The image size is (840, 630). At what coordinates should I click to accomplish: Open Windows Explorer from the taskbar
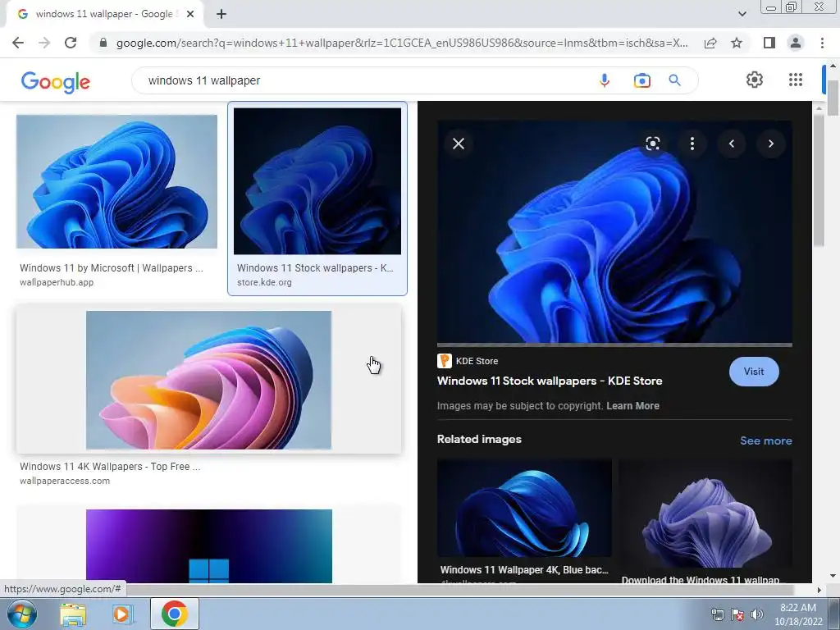[x=73, y=614]
